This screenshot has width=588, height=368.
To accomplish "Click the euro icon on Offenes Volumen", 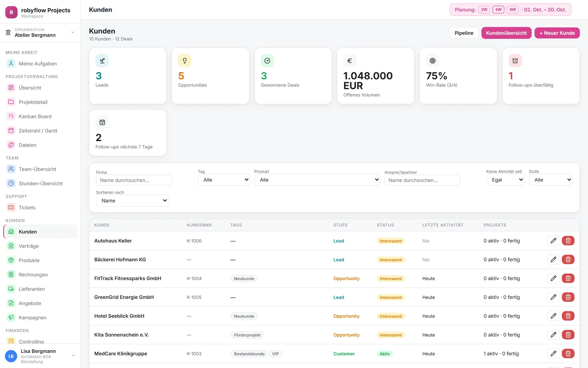I will tap(350, 61).
